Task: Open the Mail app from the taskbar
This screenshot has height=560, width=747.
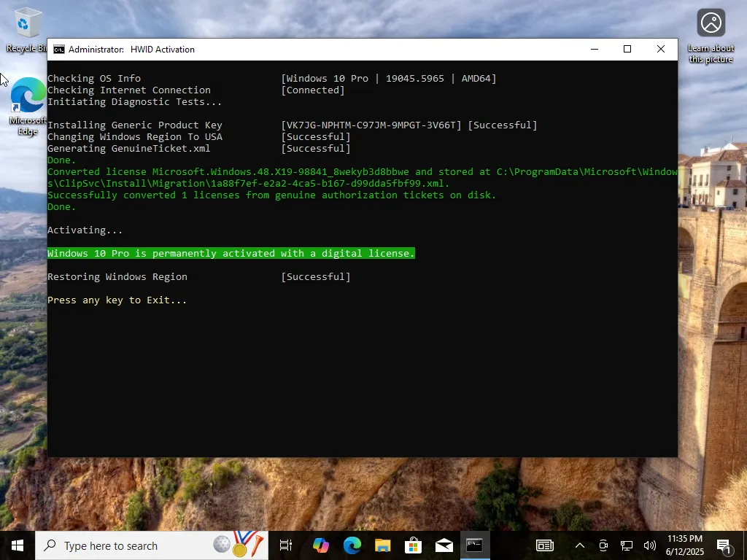Action: click(x=444, y=545)
